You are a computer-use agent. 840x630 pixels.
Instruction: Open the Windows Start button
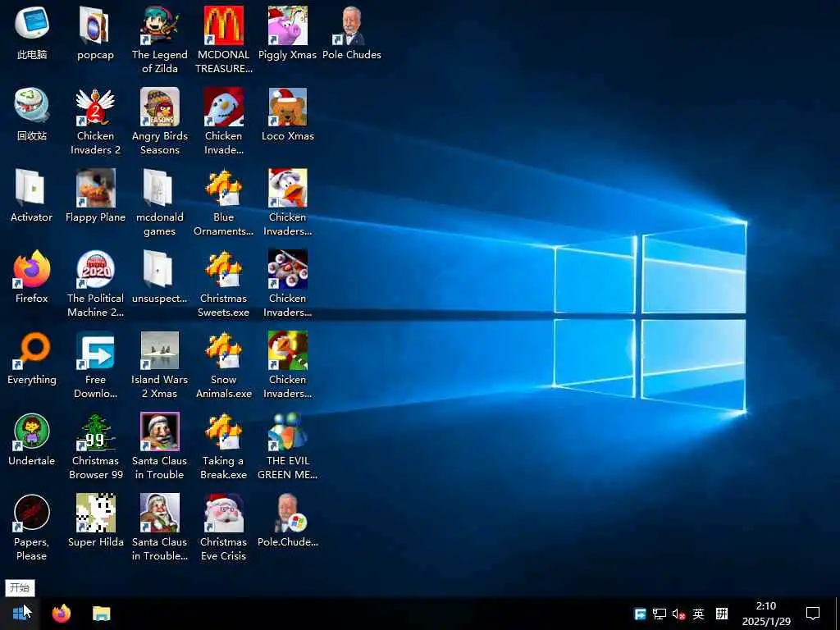21,614
